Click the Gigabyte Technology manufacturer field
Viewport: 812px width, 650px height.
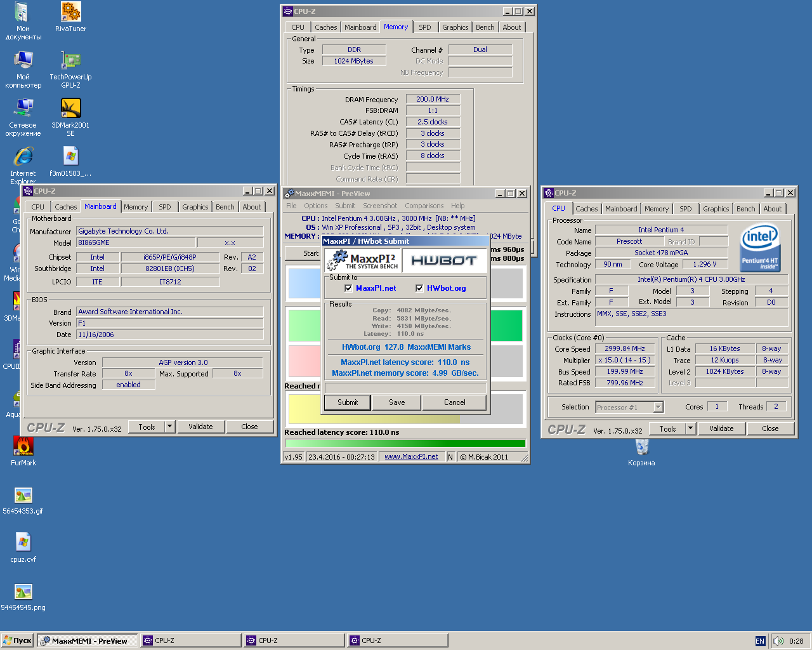(x=169, y=231)
